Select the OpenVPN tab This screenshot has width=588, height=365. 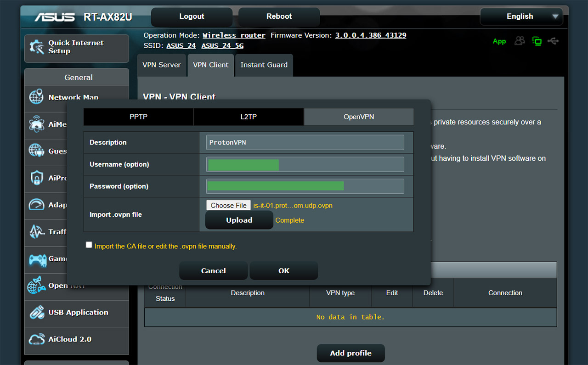[x=359, y=117]
